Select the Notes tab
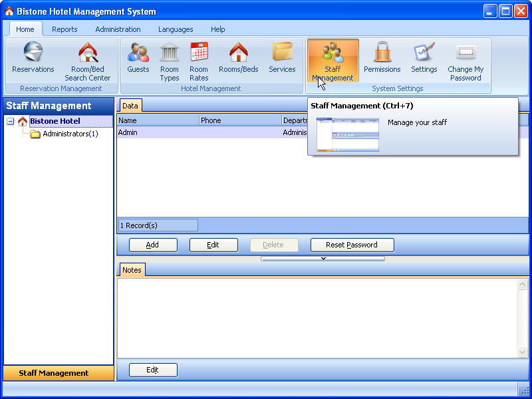Viewport: 532px width, 399px height. (x=132, y=269)
